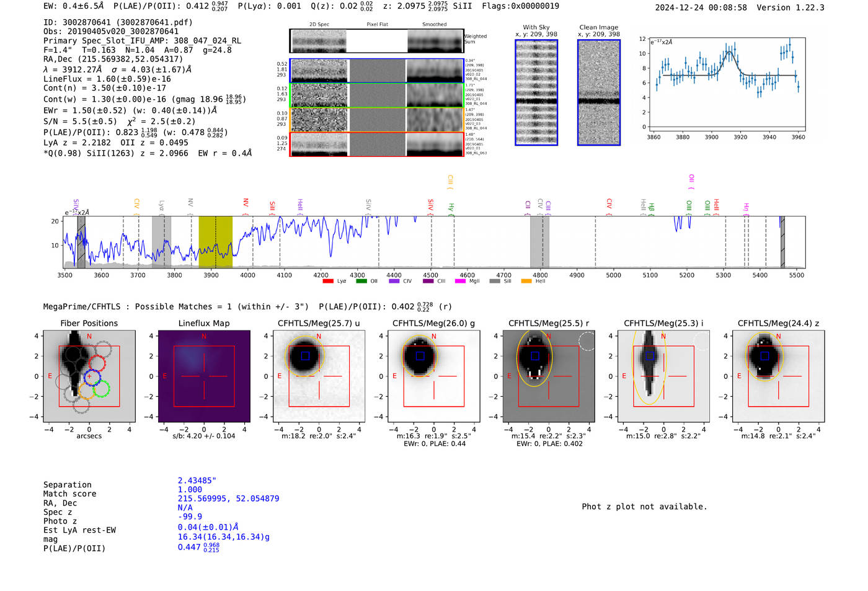Click the Match score value 1.000
868x591 pixels.
click(190, 489)
